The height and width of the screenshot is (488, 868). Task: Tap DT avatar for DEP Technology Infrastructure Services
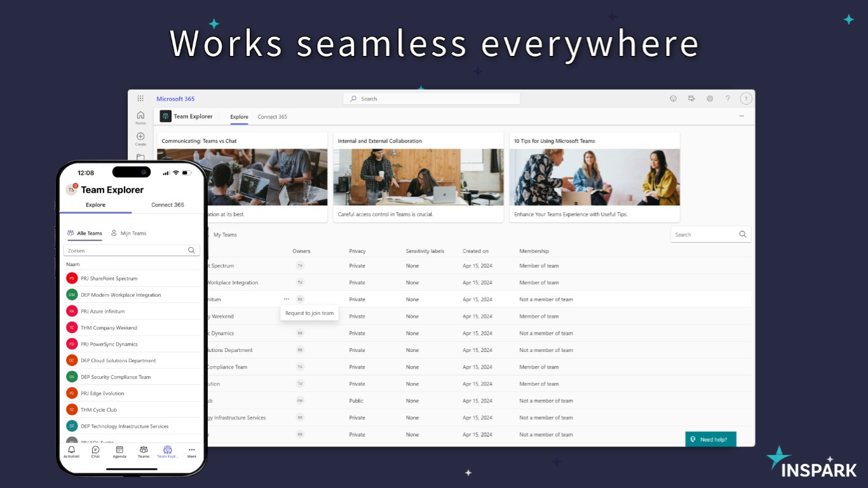(x=72, y=426)
